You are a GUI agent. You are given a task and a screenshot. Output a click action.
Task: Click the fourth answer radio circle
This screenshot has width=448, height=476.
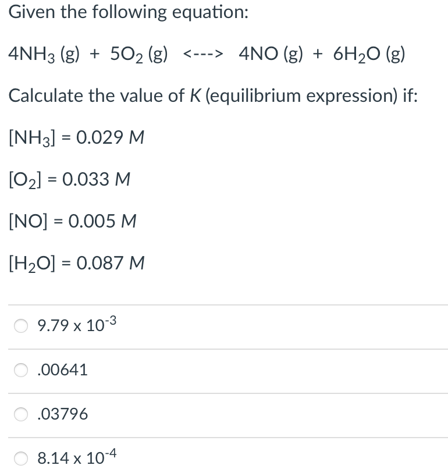point(21,459)
